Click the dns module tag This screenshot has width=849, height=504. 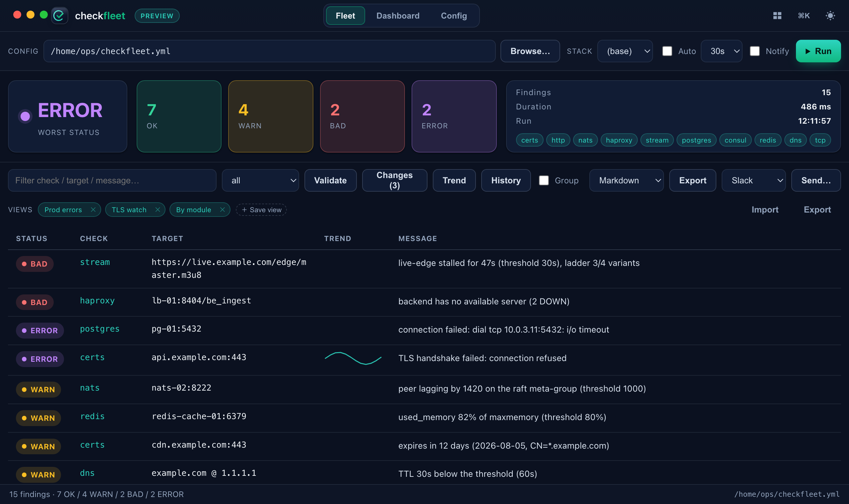795,140
